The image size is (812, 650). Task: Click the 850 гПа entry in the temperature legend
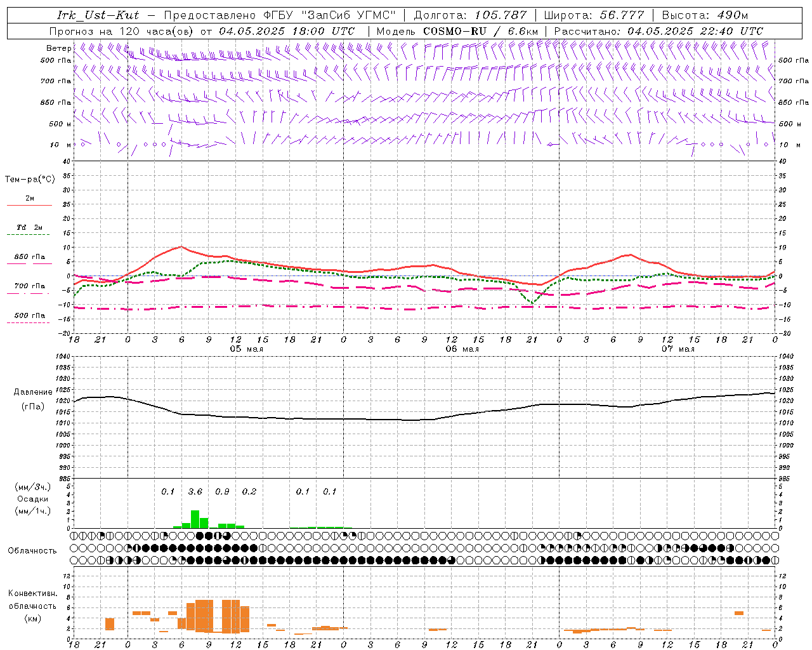pos(29,257)
